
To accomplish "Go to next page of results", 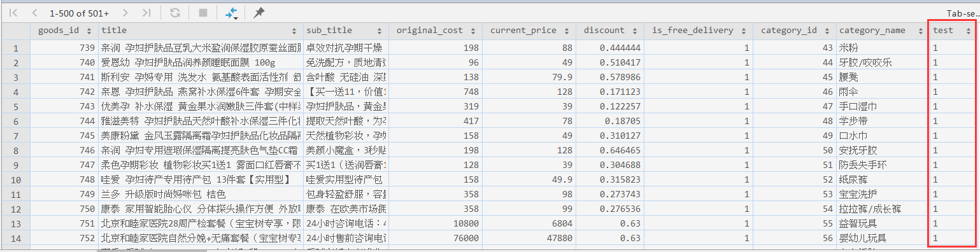I will pyautogui.click(x=125, y=13).
